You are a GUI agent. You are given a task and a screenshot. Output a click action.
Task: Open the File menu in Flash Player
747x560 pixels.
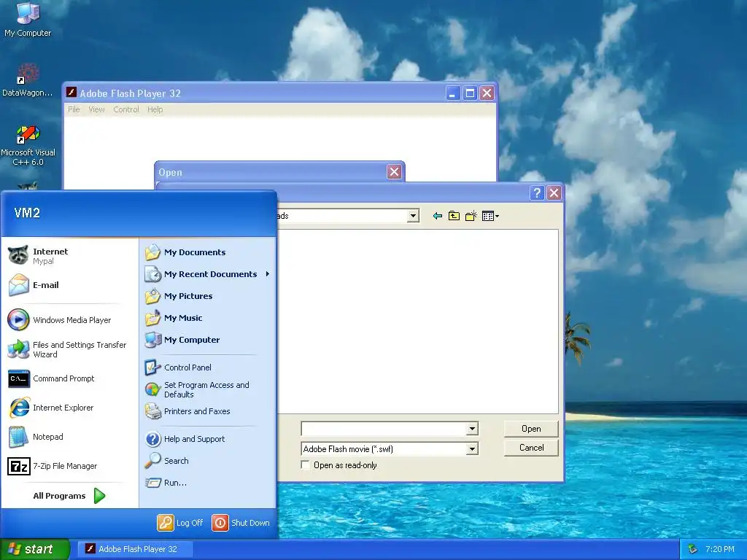[x=74, y=109]
